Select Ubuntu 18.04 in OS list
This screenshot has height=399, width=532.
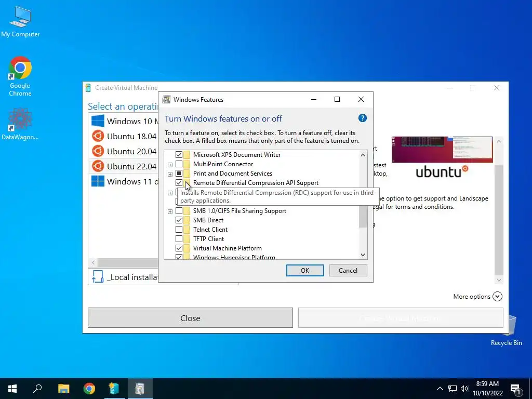click(124, 137)
